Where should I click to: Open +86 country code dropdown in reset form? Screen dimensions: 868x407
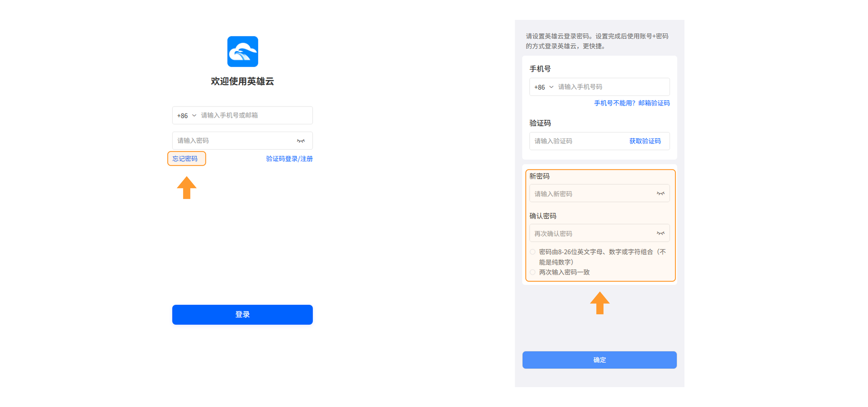544,87
